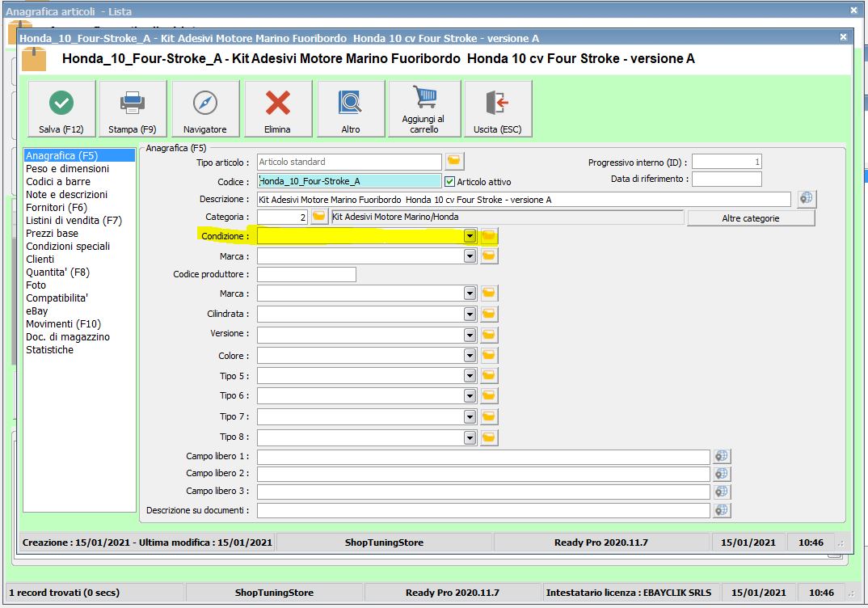Open the Prezzi base section

click(52, 233)
